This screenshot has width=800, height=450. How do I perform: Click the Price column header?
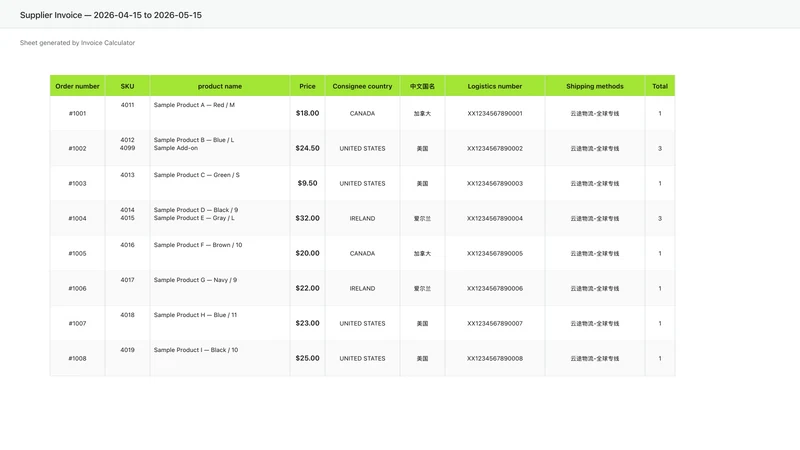click(307, 86)
